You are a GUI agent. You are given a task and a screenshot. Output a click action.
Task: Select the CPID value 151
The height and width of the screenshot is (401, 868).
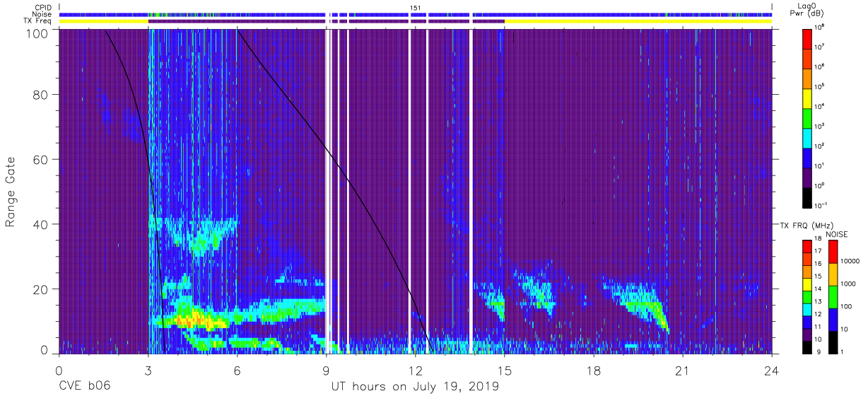(416, 7)
